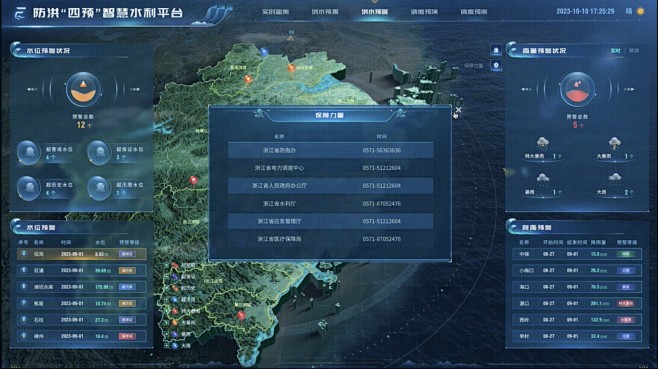Click the square icon button above 保障力量
This screenshot has width=658, height=369.
tap(496, 50)
